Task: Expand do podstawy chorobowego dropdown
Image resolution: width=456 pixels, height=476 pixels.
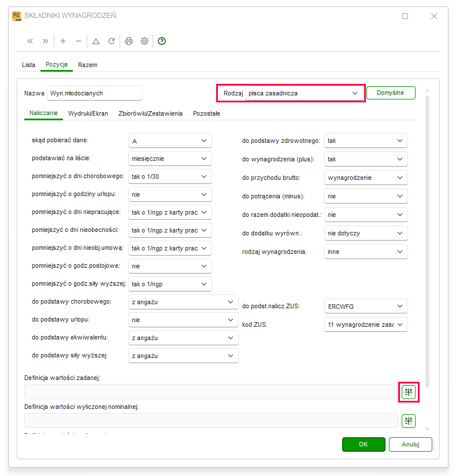Action: click(183, 302)
